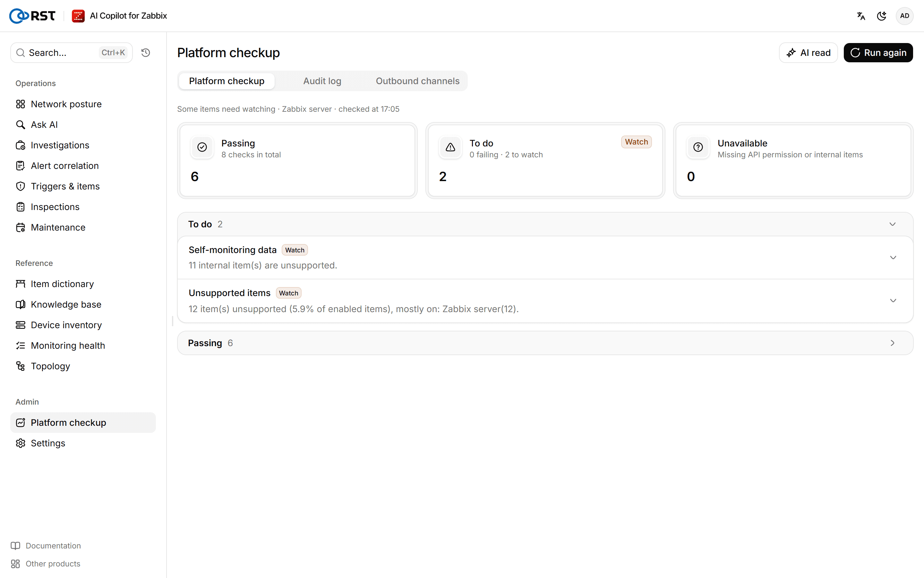Click the Unavailable card question icon
This screenshot has width=924, height=578.
(698, 147)
